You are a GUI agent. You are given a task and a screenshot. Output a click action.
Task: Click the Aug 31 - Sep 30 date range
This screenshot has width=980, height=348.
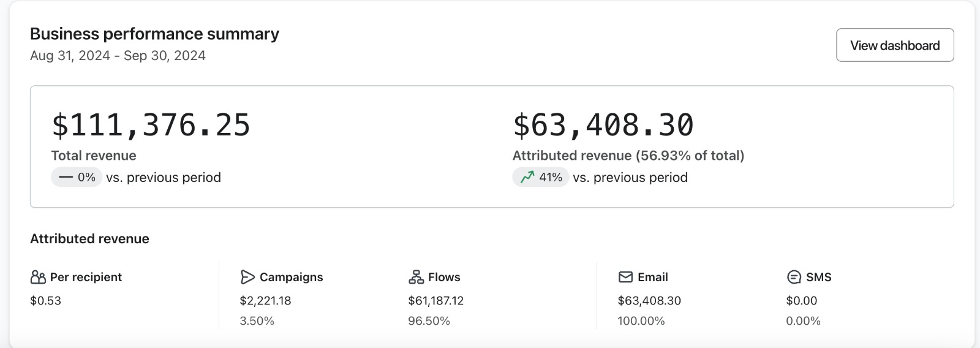point(118,56)
